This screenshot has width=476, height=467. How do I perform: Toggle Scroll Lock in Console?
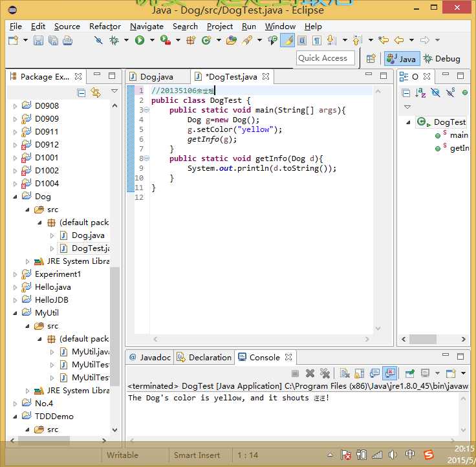click(x=360, y=373)
